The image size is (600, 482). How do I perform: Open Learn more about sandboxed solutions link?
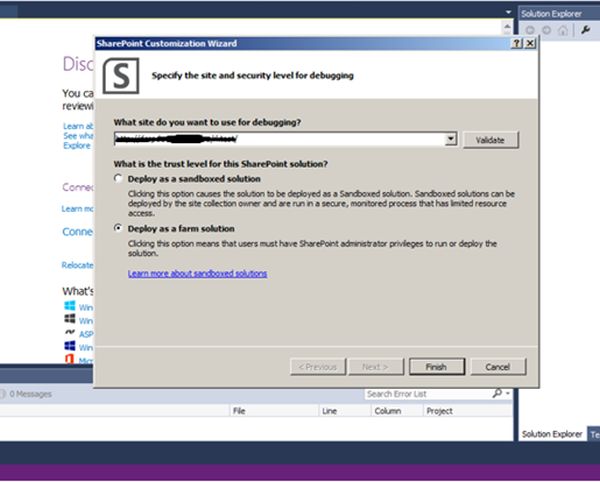(197, 274)
